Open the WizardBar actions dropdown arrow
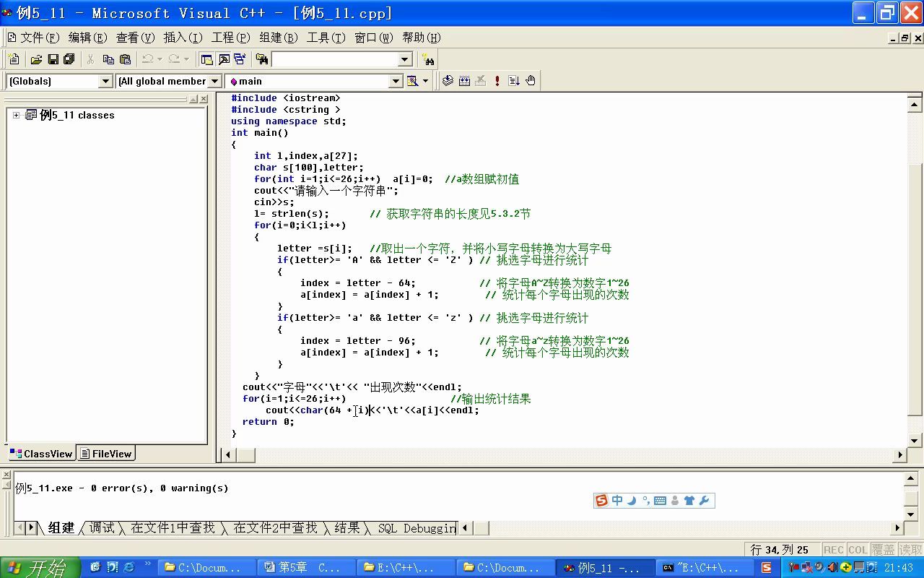The width and height of the screenshot is (924, 578). tap(425, 81)
